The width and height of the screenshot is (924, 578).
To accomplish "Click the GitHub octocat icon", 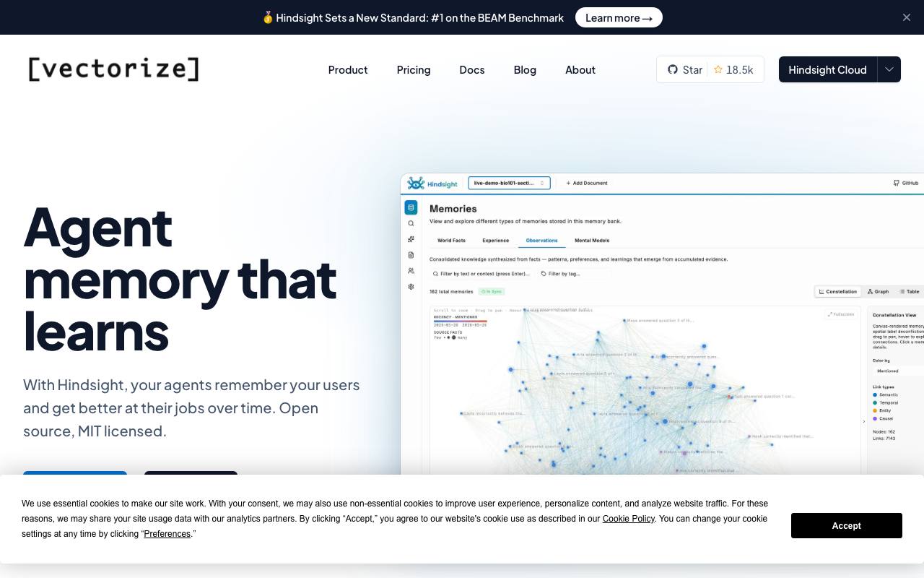I will point(673,69).
